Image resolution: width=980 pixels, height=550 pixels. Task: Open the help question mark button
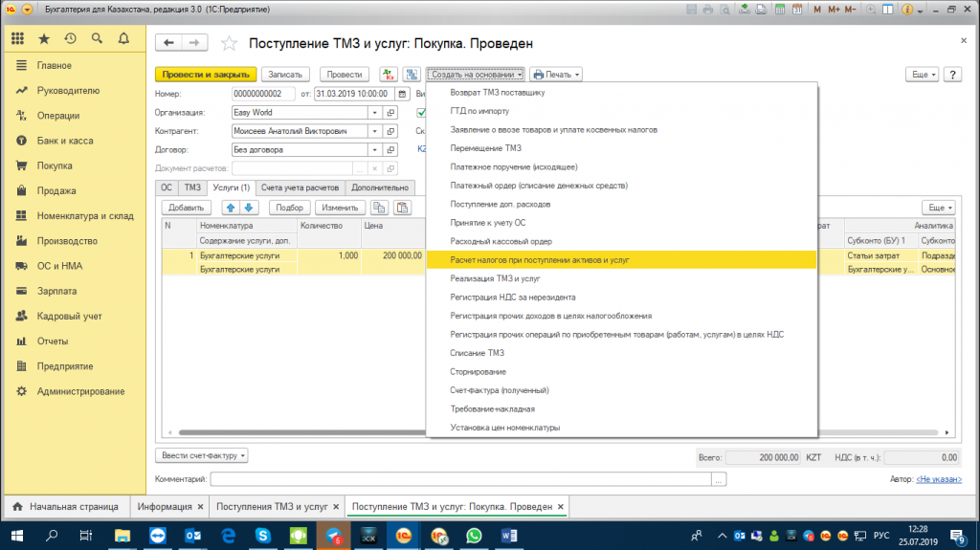(952, 75)
